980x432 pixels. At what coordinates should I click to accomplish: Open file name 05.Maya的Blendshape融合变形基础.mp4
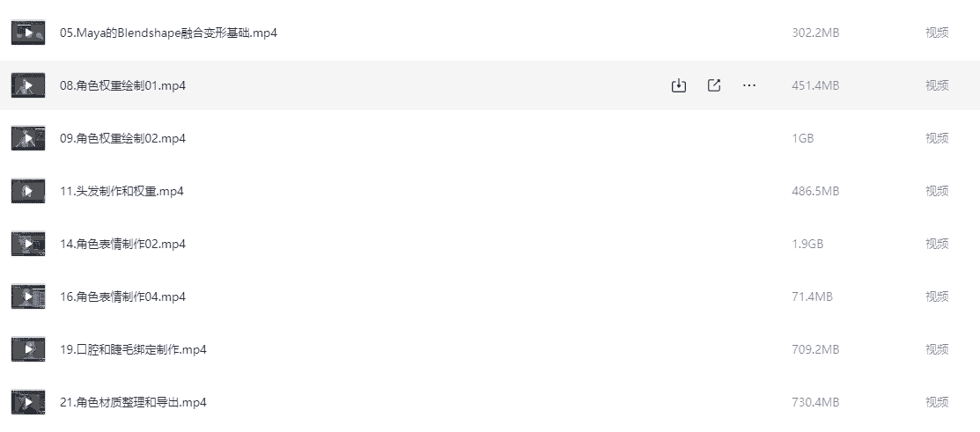168,33
